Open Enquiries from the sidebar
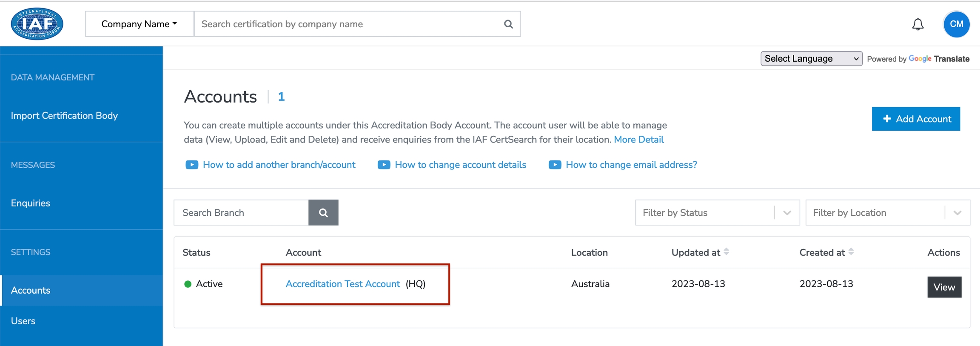 31,203
